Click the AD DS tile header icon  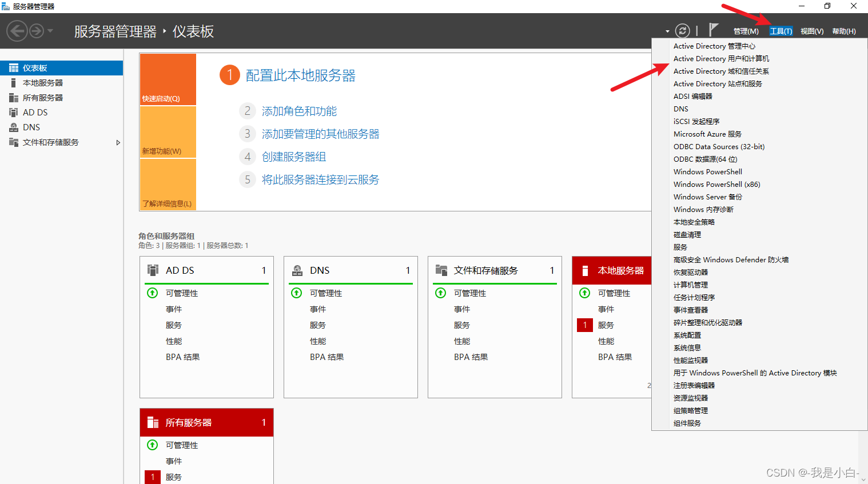[x=153, y=270]
